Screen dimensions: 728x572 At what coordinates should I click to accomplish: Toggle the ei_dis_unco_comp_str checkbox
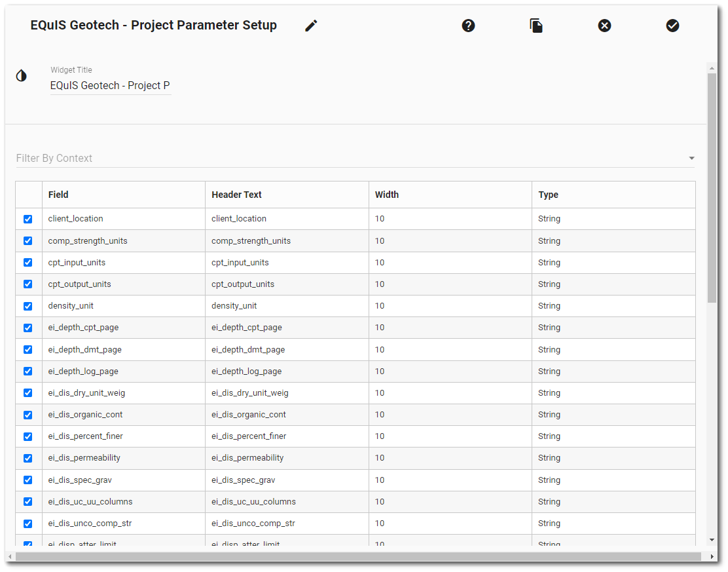(x=28, y=524)
